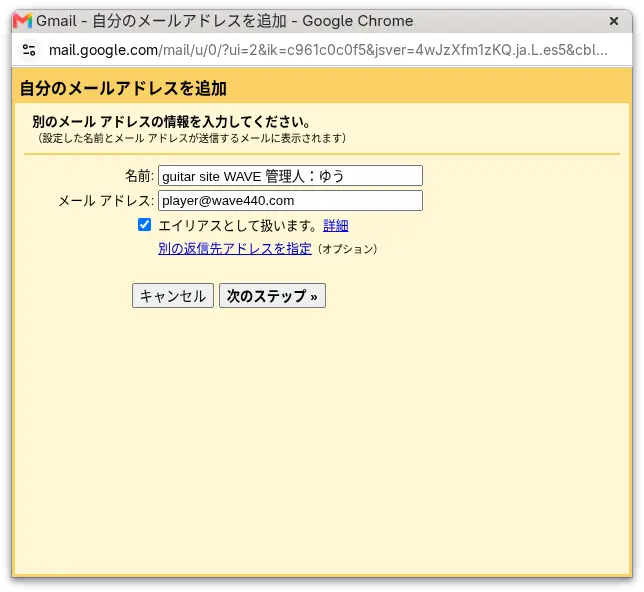Click the site information icon in address bar

29,50
